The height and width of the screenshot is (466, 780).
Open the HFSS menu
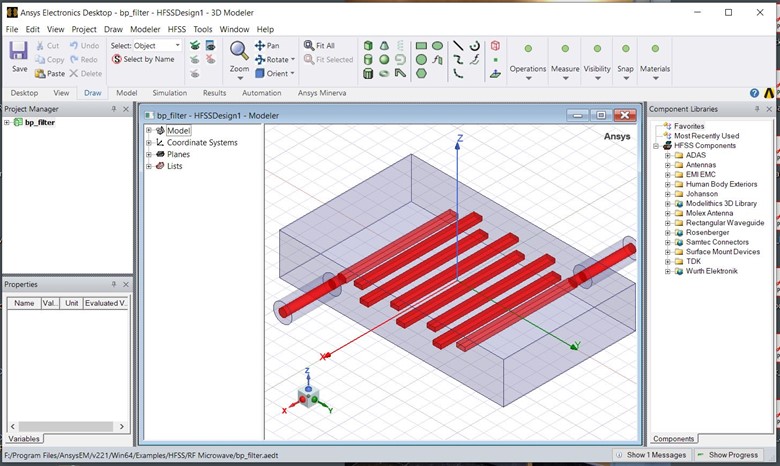tap(177, 29)
